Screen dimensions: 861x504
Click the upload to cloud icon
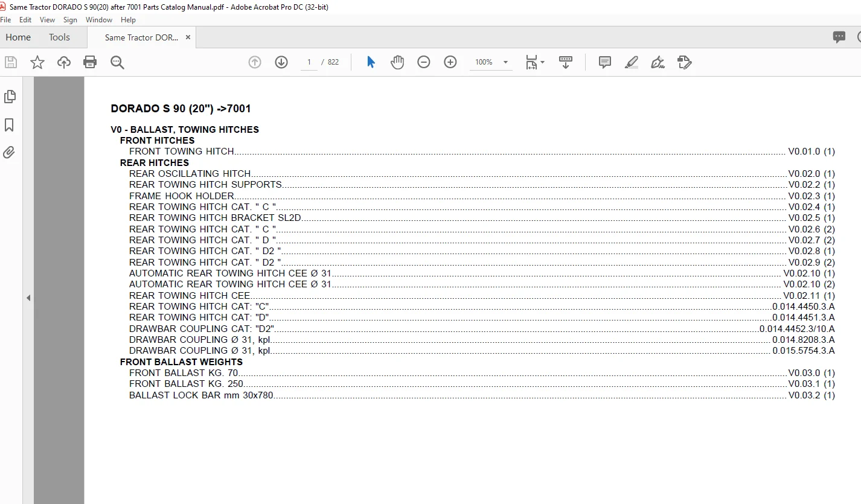coord(64,62)
